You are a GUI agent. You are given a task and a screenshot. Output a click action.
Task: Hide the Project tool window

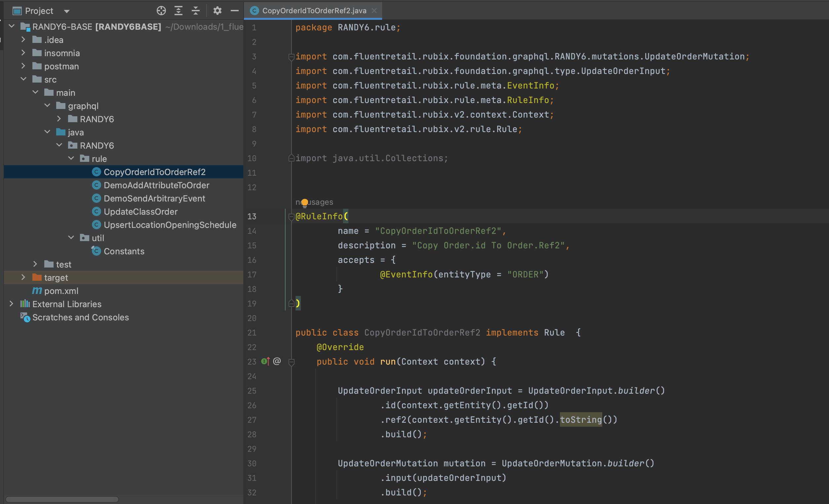click(x=234, y=11)
